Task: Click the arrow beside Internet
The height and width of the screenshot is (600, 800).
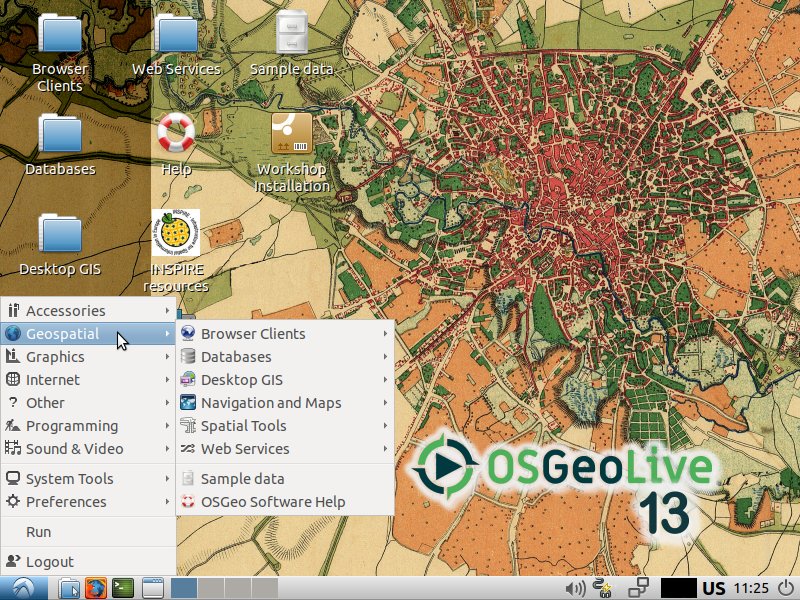Action: [x=167, y=379]
